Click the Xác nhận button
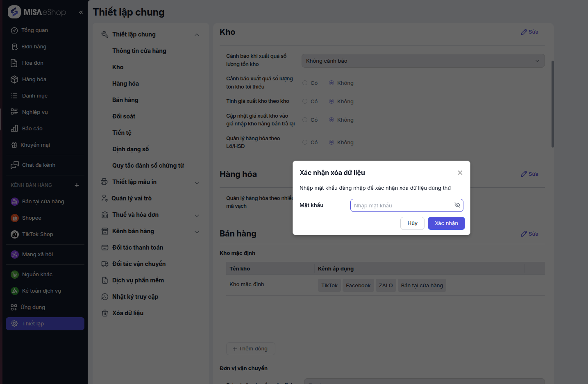 pyautogui.click(x=446, y=223)
